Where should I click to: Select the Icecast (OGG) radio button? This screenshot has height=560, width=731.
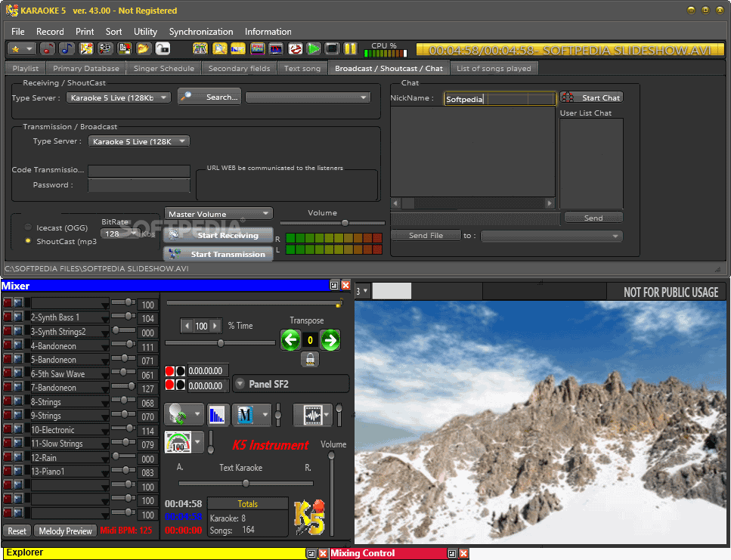point(28,227)
